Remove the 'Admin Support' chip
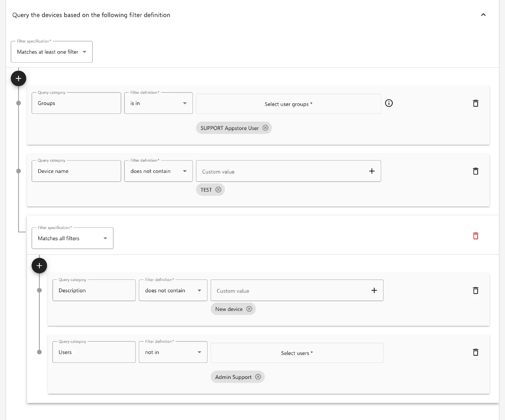This screenshot has width=505, height=420. (x=258, y=377)
